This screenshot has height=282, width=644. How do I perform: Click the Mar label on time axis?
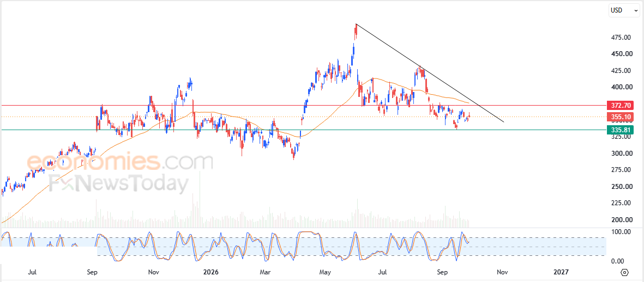click(266, 272)
